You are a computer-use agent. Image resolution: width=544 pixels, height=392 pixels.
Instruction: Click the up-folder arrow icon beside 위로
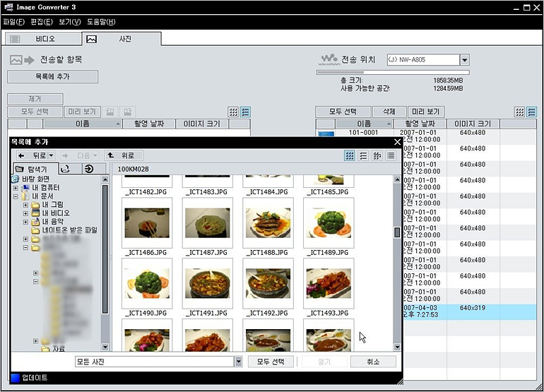(111, 155)
